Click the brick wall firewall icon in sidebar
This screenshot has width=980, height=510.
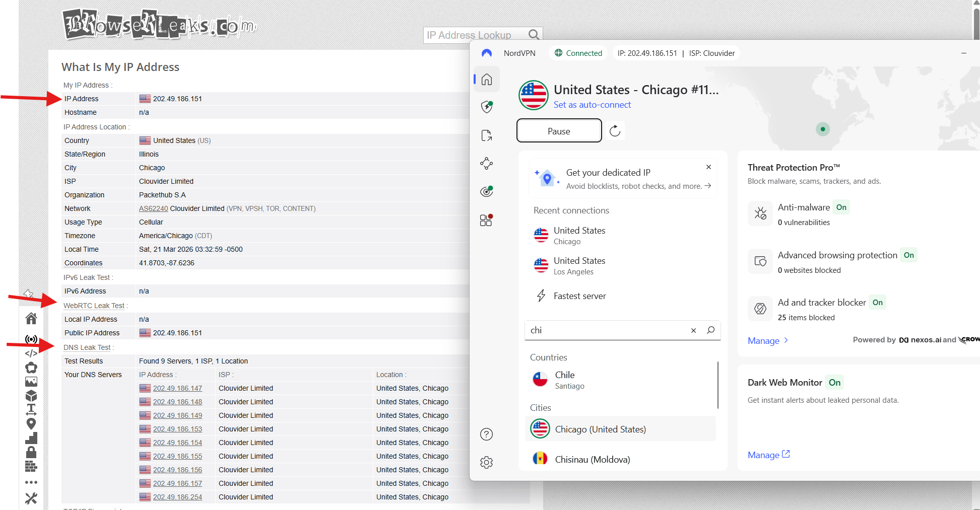tap(31, 466)
